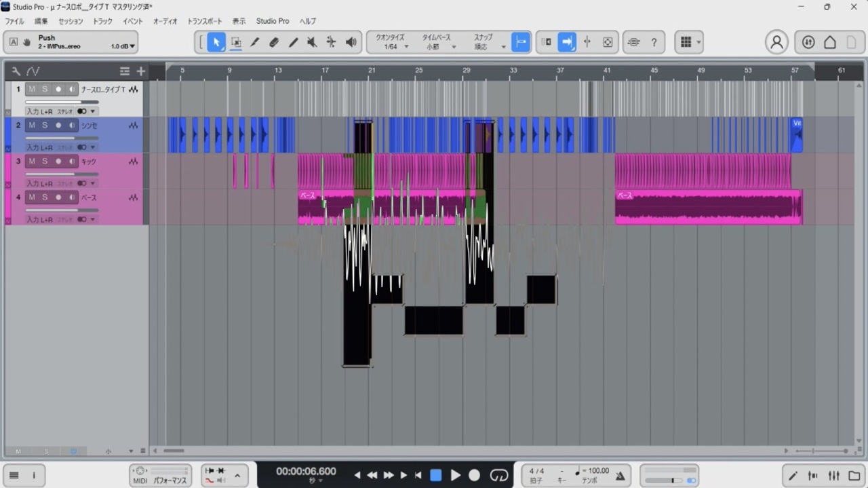The width and height of the screenshot is (868, 488).
Task: Select the Mute tool in the toolbar
Action: tap(312, 42)
